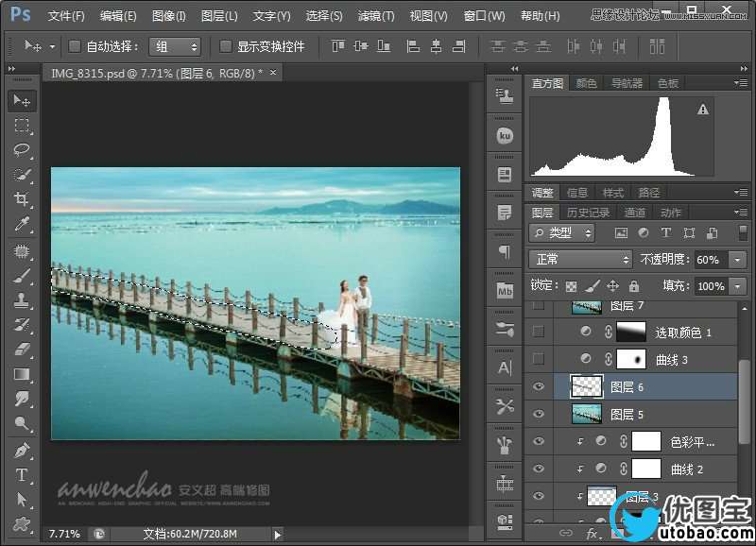
Task: Select the Clone Stamp tool
Action: tap(22, 300)
